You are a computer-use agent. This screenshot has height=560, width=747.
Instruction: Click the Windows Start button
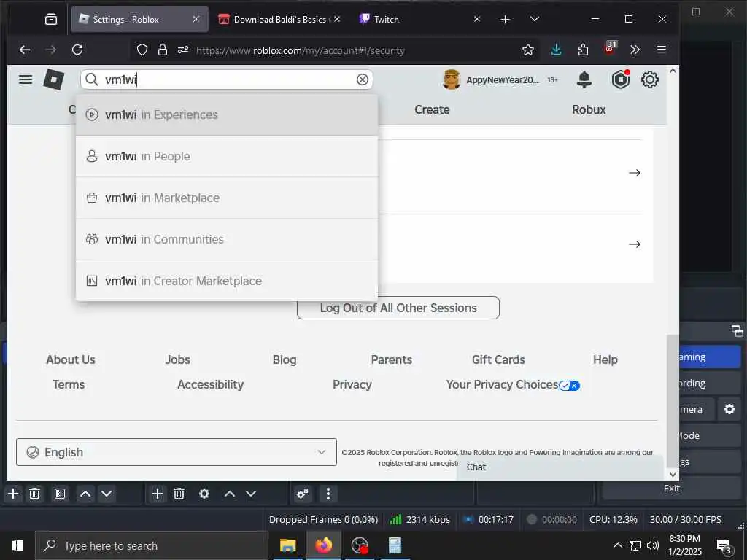pyautogui.click(x=18, y=545)
